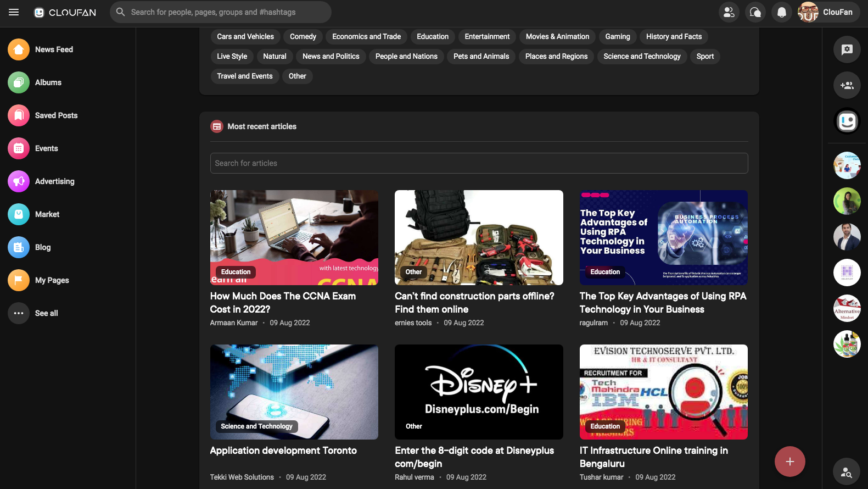Screen dimensions: 868x489
Task: Select the Comedy category
Action: pyautogui.click(x=303, y=37)
